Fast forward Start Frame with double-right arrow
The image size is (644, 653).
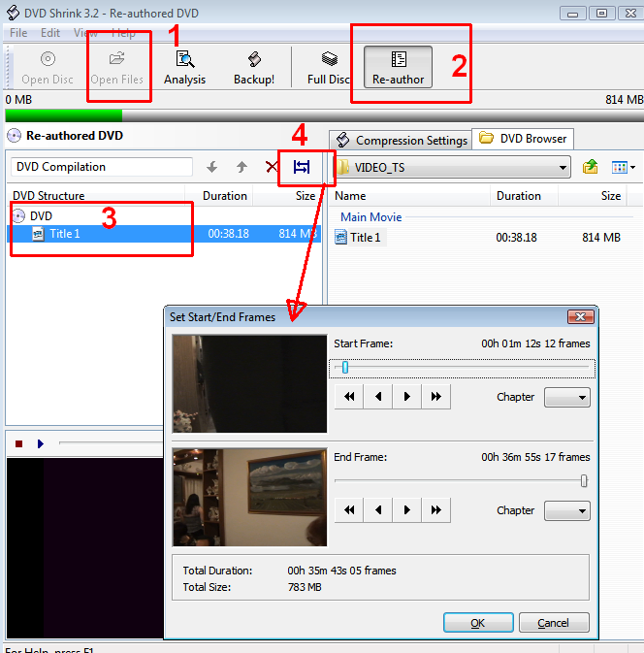(435, 397)
